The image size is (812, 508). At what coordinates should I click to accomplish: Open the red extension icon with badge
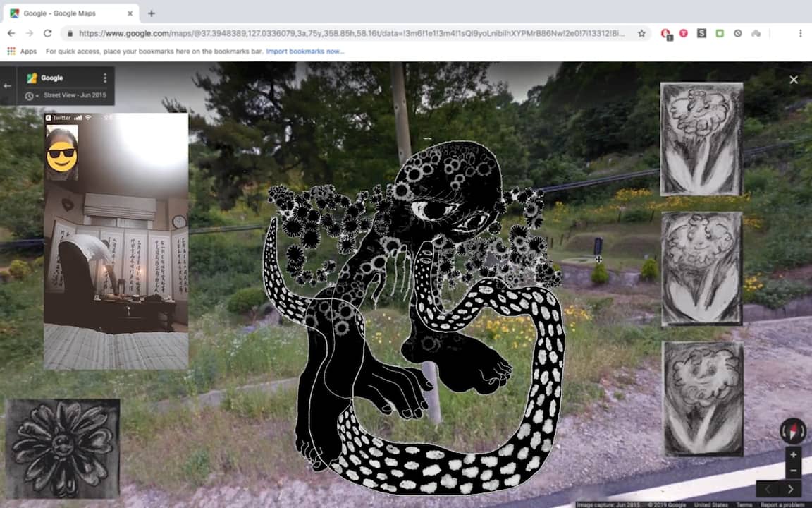tap(666, 34)
